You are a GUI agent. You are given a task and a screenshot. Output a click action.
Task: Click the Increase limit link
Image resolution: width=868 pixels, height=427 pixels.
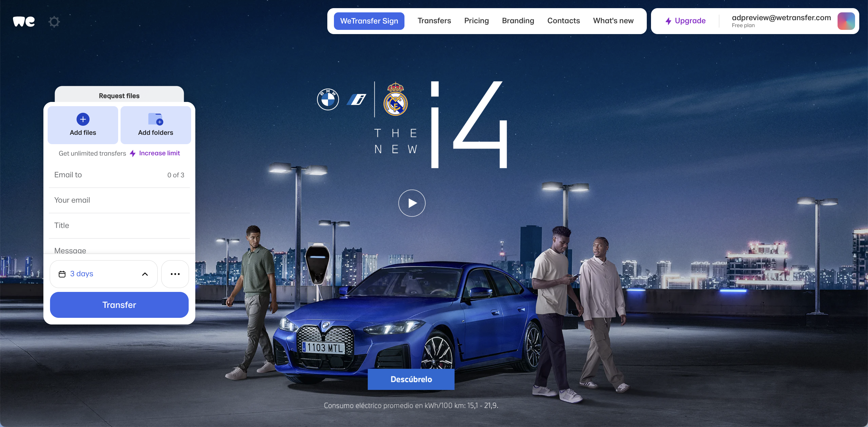159,153
